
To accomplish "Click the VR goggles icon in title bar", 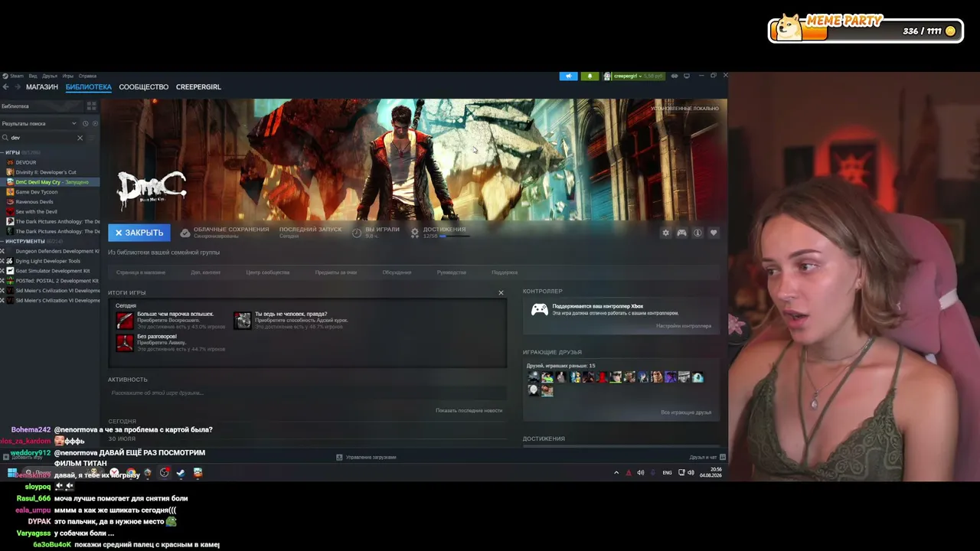I will coord(675,76).
